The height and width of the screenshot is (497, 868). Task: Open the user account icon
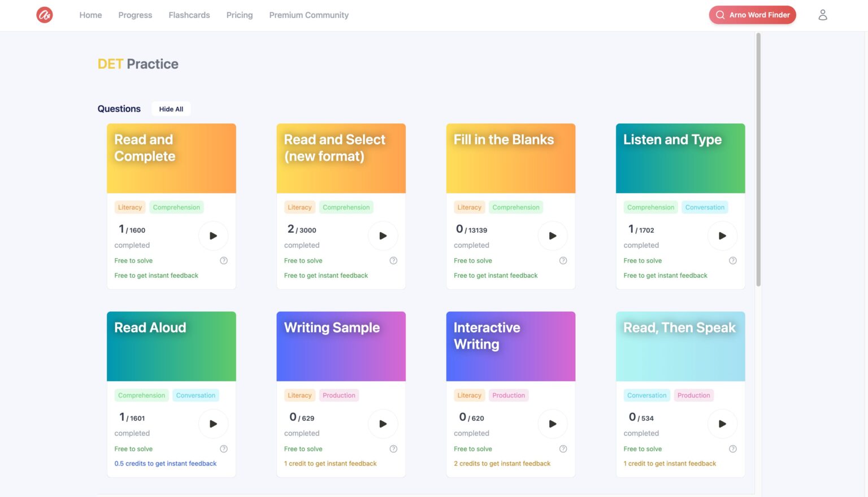point(823,15)
